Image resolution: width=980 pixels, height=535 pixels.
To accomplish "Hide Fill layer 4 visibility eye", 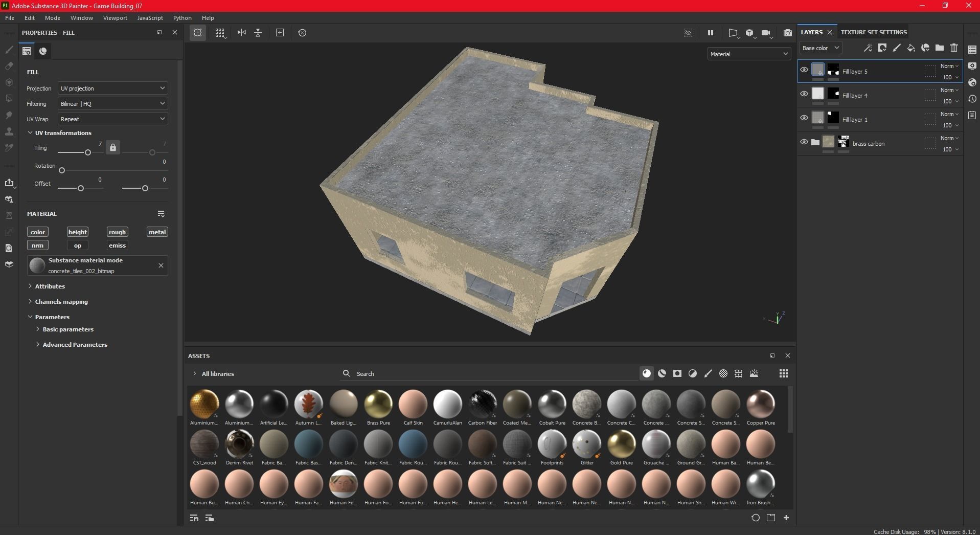I will pyautogui.click(x=804, y=94).
